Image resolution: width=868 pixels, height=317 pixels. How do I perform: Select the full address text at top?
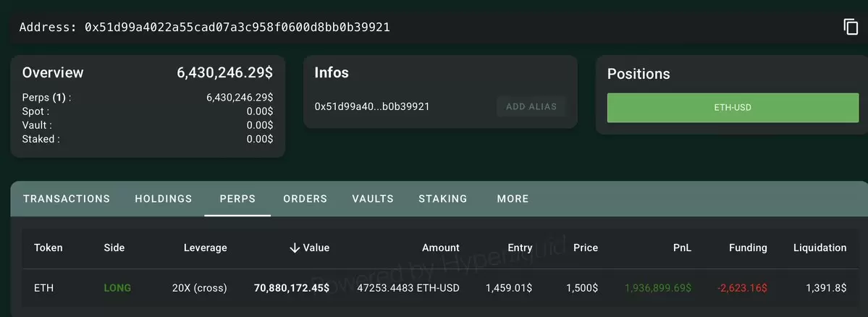tap(237, 27)
